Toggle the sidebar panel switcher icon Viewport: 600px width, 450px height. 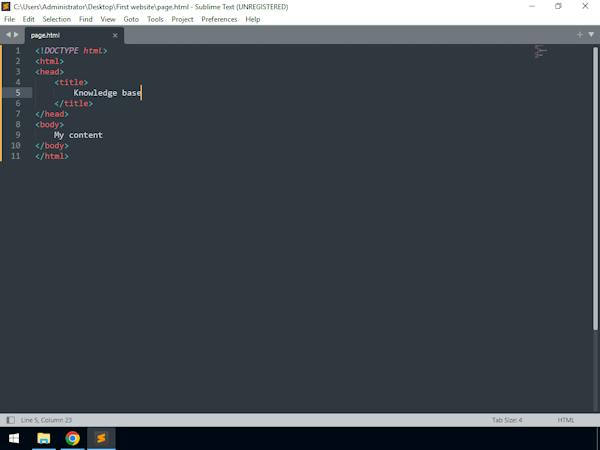10,420
